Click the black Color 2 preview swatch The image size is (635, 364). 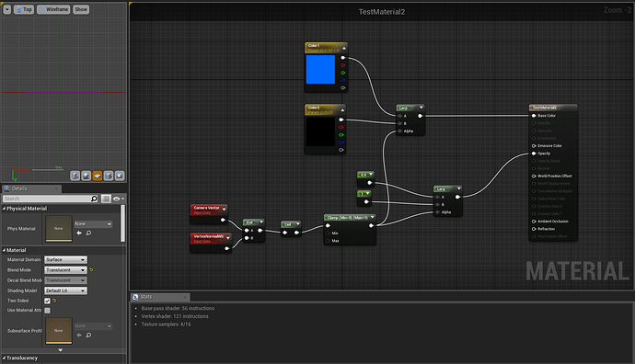point(320,131)
